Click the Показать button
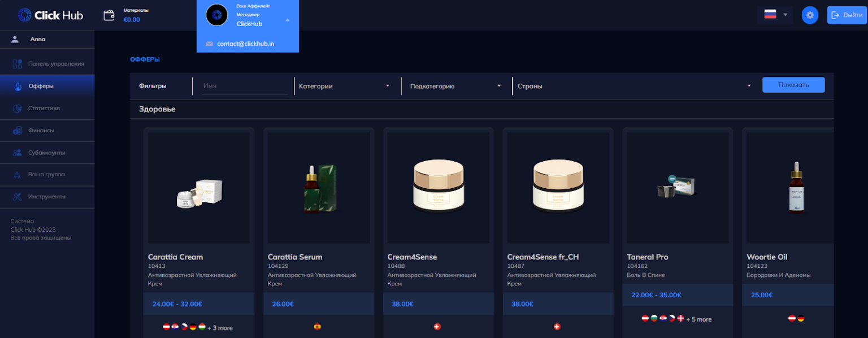868x338 pixels. 793,85
